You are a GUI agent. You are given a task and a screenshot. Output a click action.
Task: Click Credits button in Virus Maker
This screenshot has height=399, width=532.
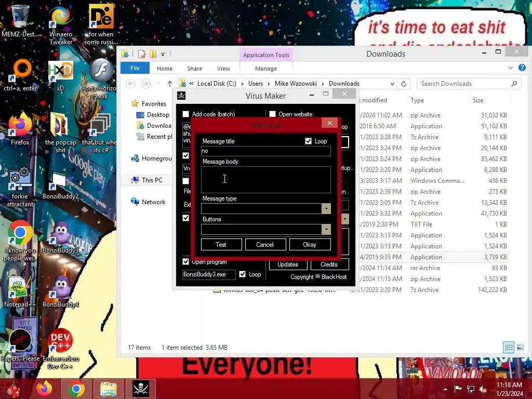[x=329, y=264]
